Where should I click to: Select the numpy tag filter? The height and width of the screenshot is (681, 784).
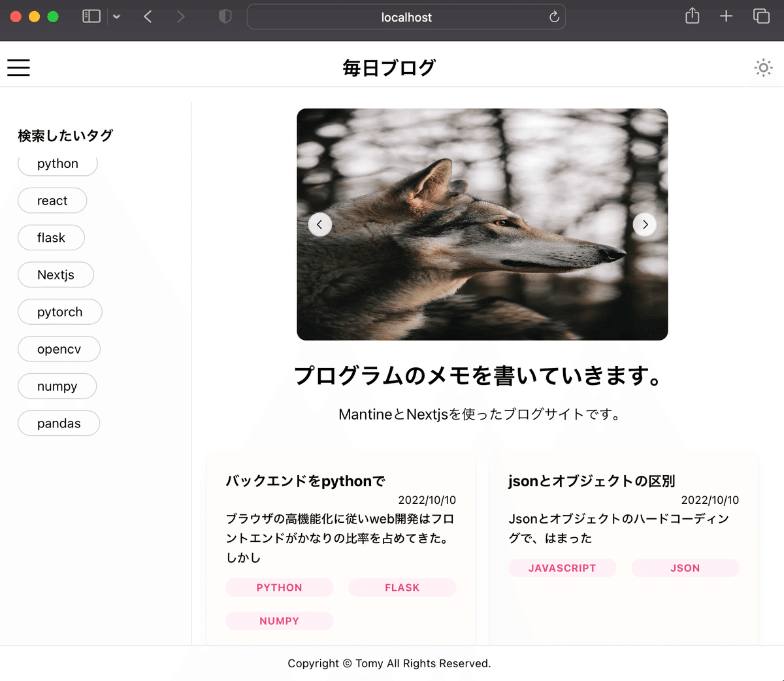57,386
